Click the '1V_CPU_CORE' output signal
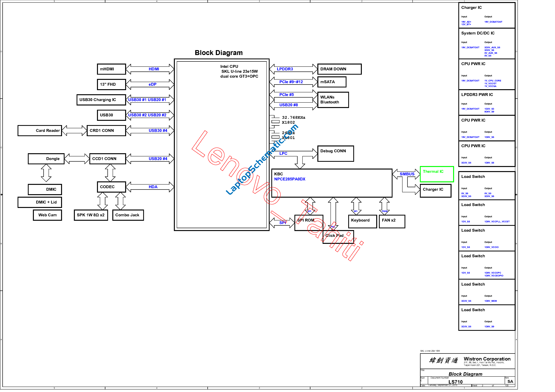555x392 pixels. tap(493, 81)
